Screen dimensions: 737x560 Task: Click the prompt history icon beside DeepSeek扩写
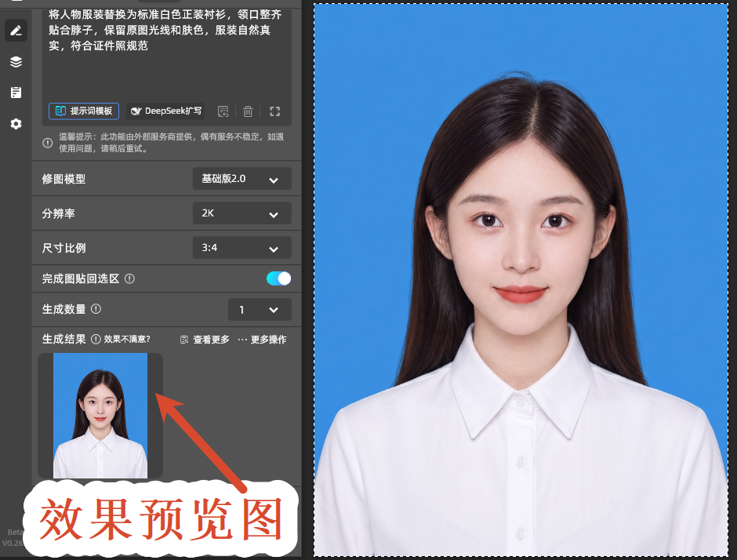pyautogui.click(x=223, y=111)
